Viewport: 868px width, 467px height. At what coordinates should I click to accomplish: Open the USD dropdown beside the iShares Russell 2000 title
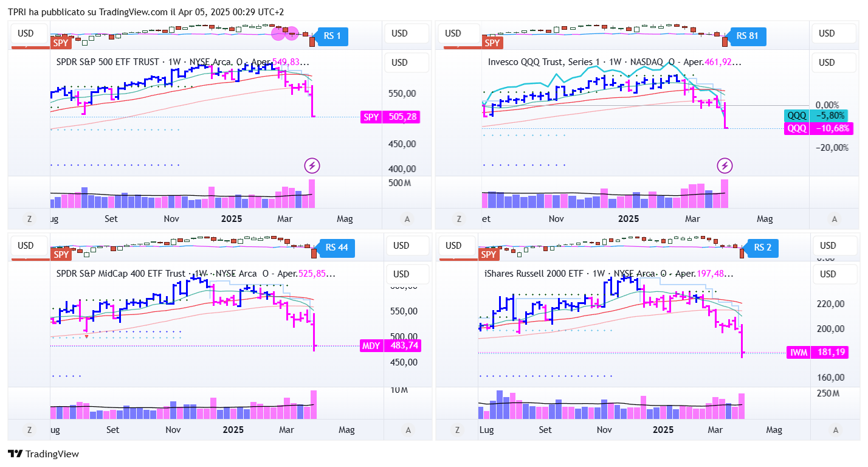(828, 274)
